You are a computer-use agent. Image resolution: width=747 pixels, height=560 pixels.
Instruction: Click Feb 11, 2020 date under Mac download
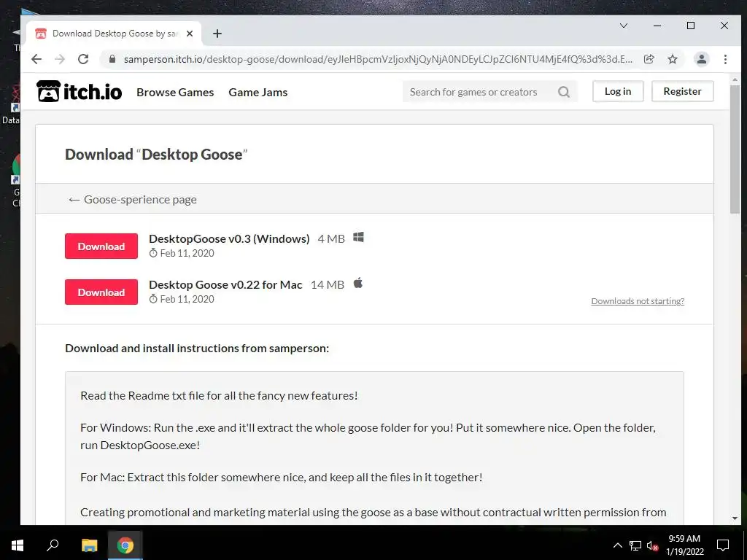[x=187, y=299]
